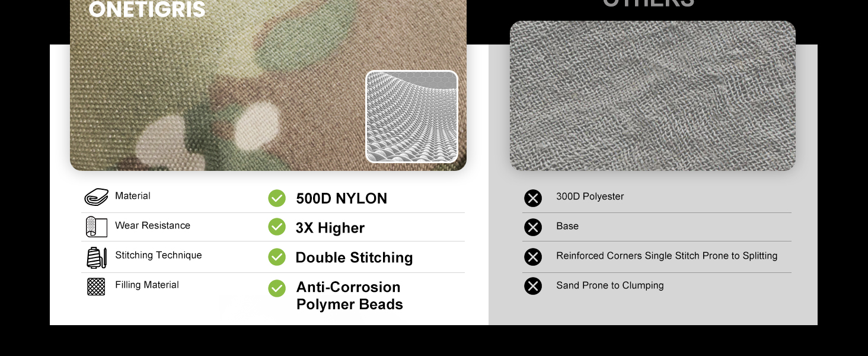Click the Wear Resistance fabric roll icon
Image resolution: width=868 pixels, height=356 pixels.
(96, 227)
